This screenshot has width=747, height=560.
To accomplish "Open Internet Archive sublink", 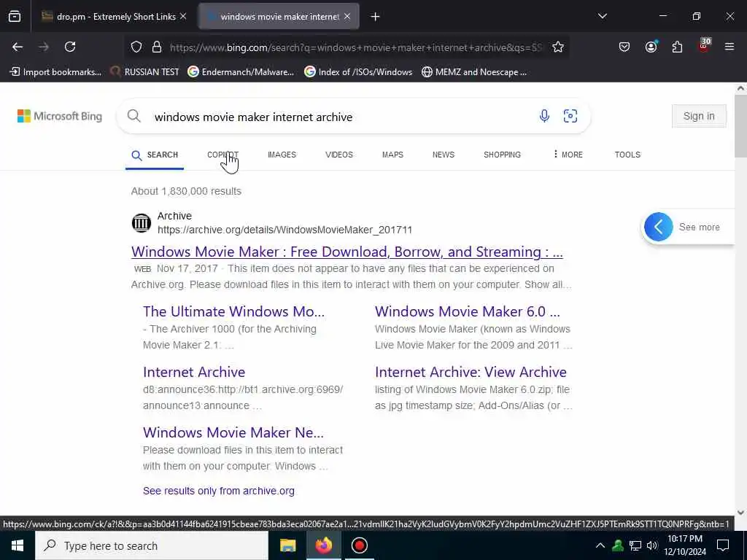I will pos(194,372).
